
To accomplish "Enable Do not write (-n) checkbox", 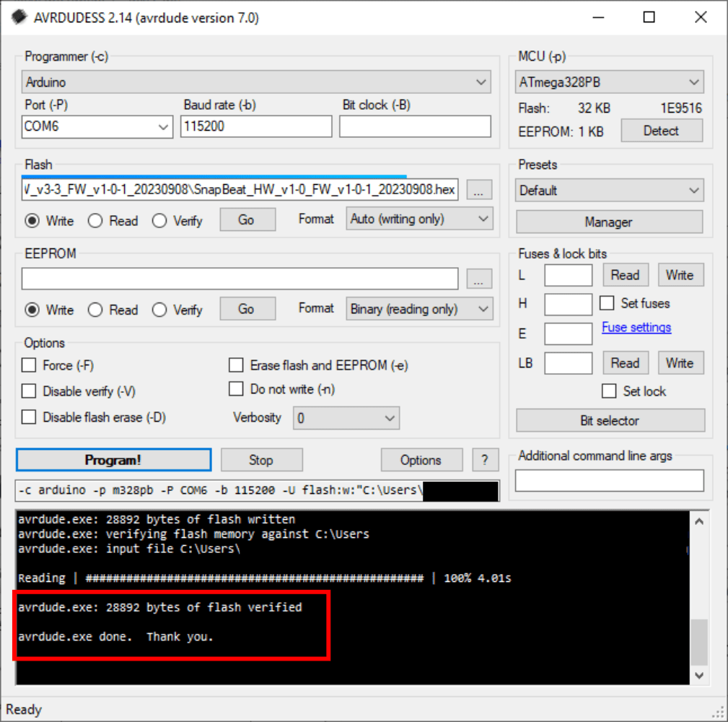I will [236, 389].
